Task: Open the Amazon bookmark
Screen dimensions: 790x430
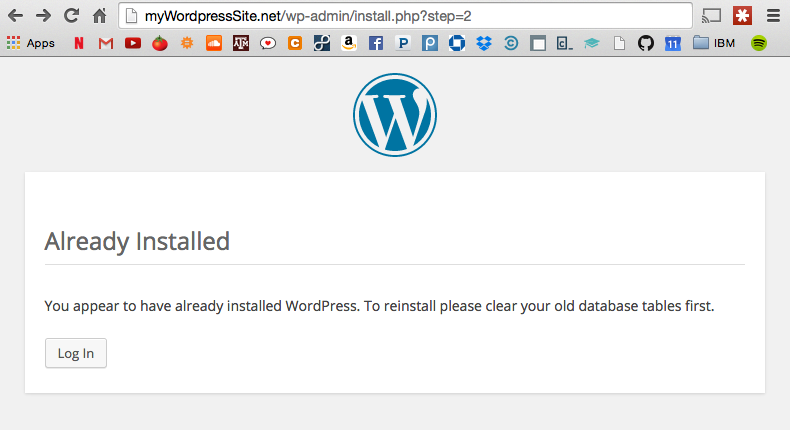Action: 349,43
